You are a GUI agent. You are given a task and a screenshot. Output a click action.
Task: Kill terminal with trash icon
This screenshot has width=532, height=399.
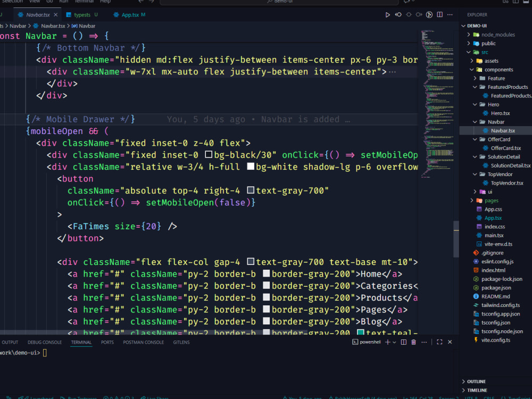coord(413,342)
